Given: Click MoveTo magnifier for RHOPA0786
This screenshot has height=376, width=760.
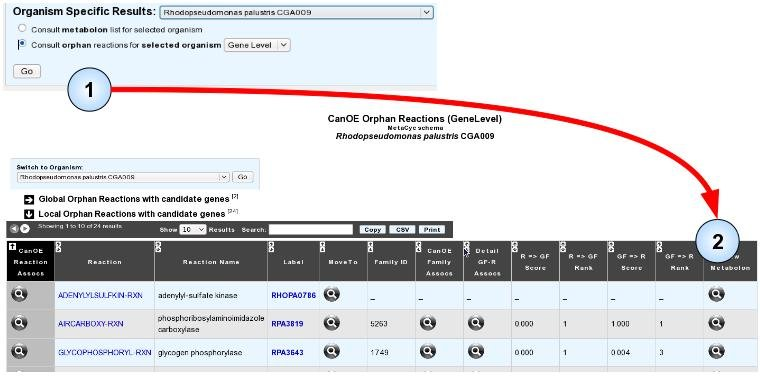Looking at the screenshot, I should [x=332, y=294].
